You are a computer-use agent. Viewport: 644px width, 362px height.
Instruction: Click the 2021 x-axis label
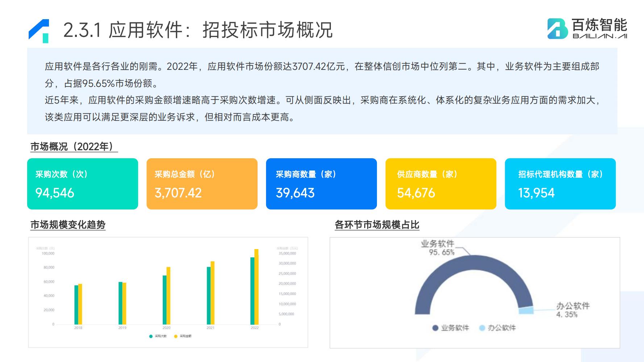[x=211, y=328]
